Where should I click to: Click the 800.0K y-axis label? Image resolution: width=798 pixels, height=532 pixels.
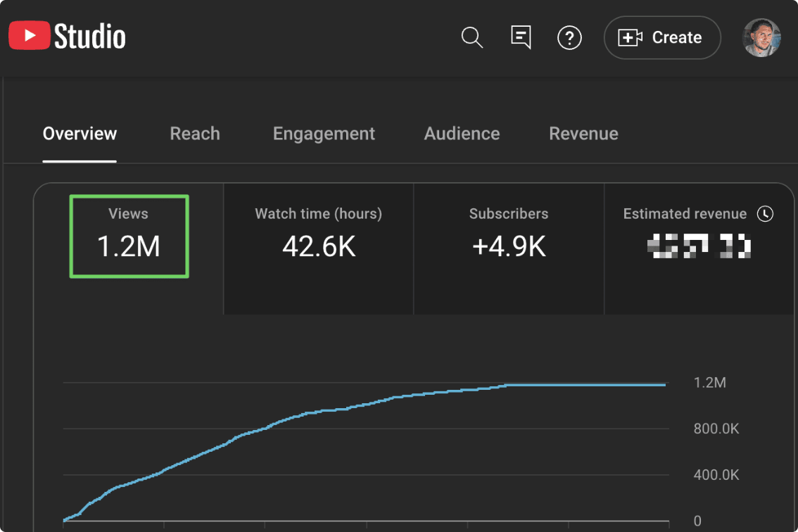pyautogui.click(x=716, y=429)
